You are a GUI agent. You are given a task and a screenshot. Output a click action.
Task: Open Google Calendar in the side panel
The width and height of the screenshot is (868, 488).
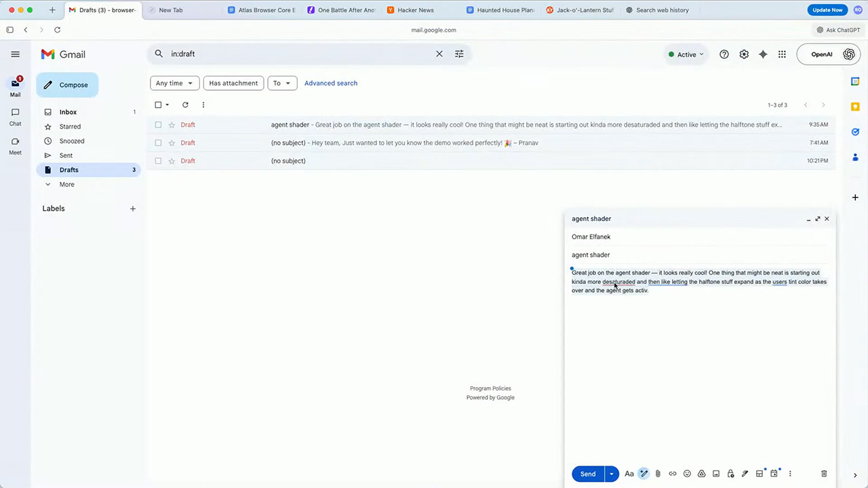[855, 81]
